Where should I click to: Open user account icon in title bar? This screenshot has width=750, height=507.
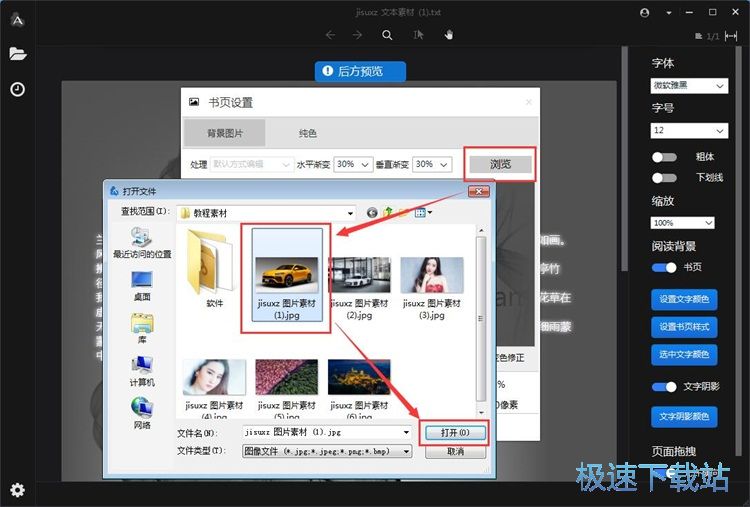click(645, 12)
